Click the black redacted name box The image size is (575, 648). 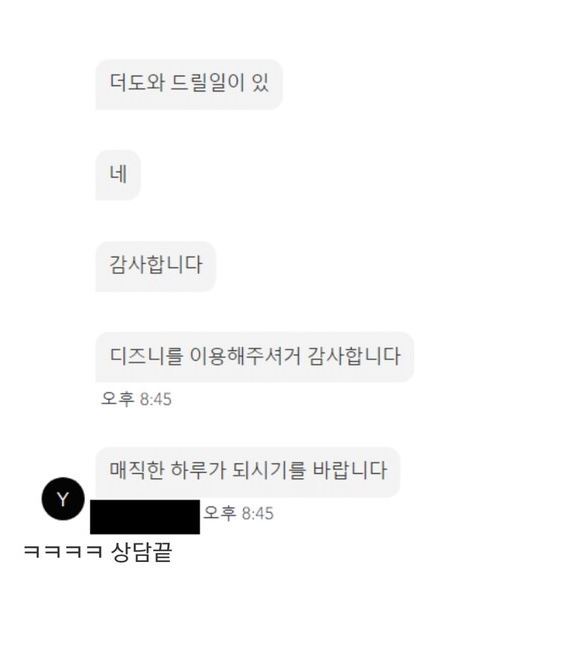[x=145, y=517]
